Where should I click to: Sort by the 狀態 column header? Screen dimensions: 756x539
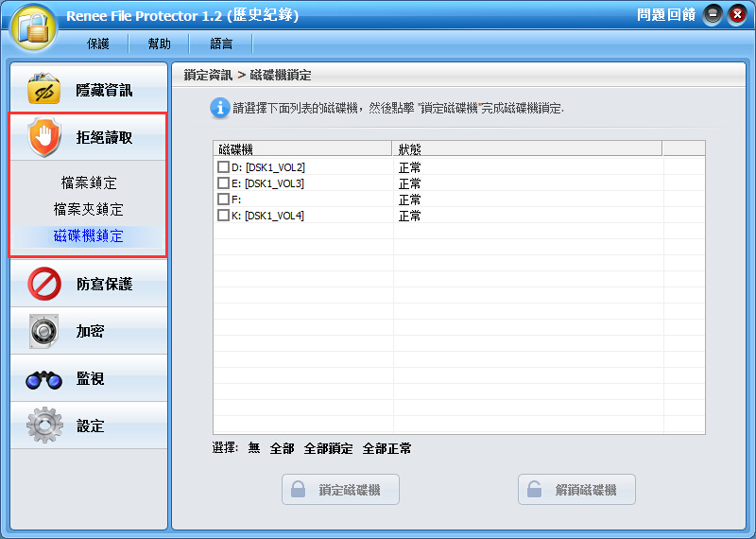527,148
